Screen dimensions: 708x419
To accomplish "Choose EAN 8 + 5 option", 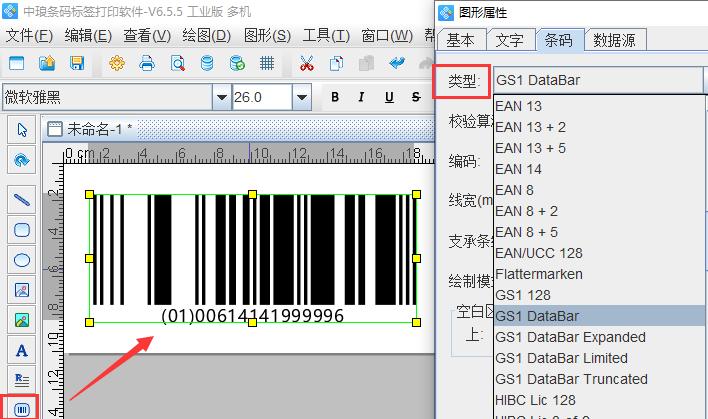I will click(x=599, y=232).
